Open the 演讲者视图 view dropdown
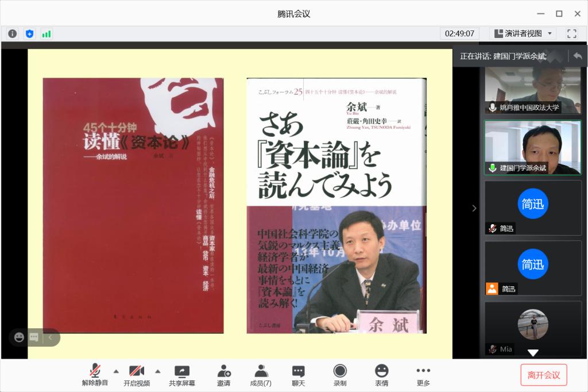588x392 pixels. tap(522, 33)
